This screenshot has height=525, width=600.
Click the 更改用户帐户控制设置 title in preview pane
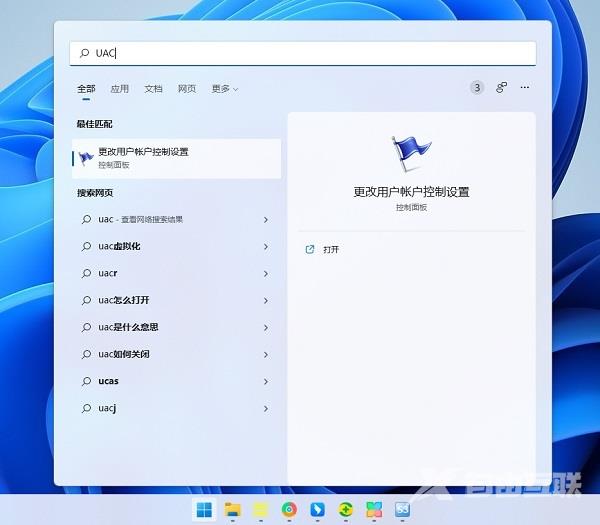411,192
